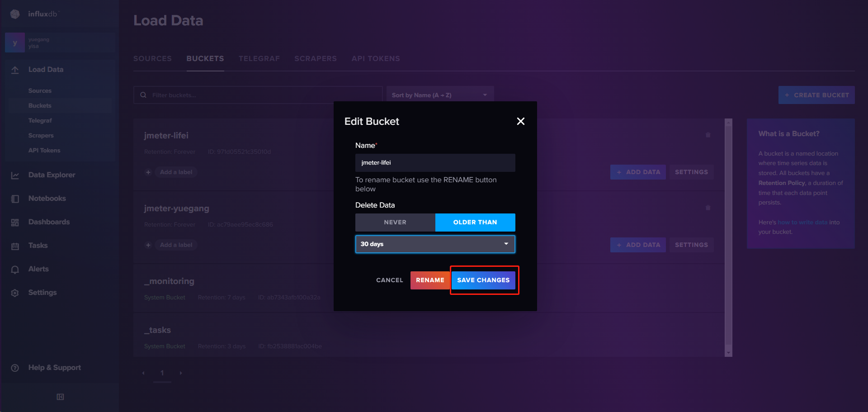
Task: Click ID ac79aee95ec8c686 text
Action: 240,225
